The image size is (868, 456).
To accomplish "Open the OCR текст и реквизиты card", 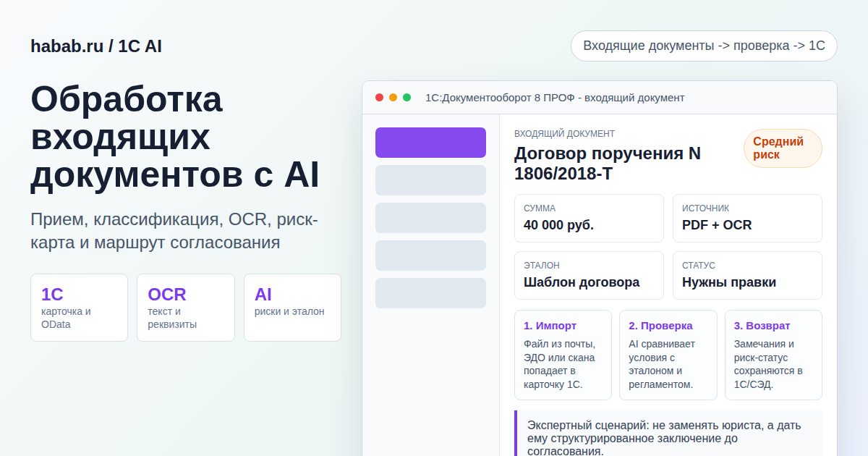I will [186, 308].
